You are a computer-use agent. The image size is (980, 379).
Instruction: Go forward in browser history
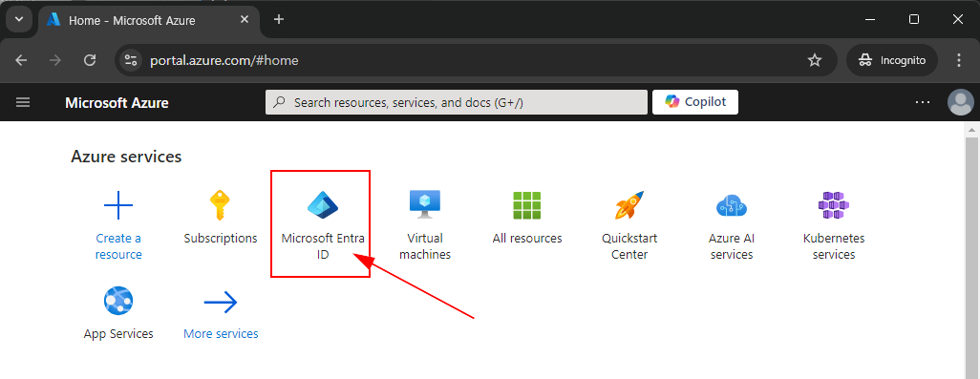(x=55, y=60)
